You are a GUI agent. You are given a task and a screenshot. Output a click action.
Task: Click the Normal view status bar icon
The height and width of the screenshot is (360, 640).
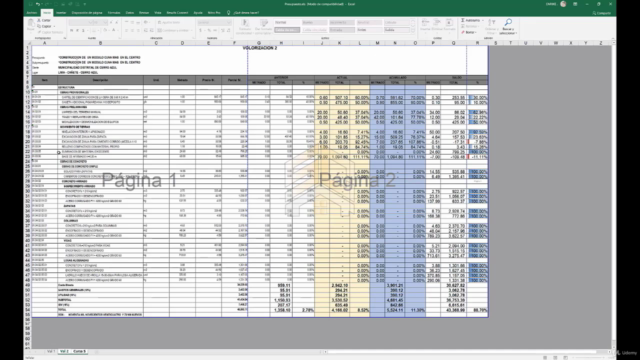(545, 358)
